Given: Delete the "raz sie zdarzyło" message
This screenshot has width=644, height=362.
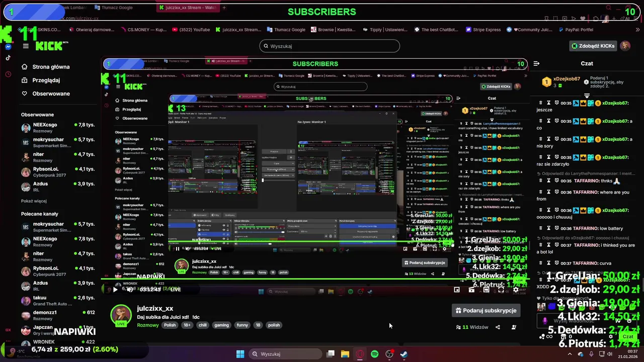Looking at the screenshot, I should [x=541, y=157].
